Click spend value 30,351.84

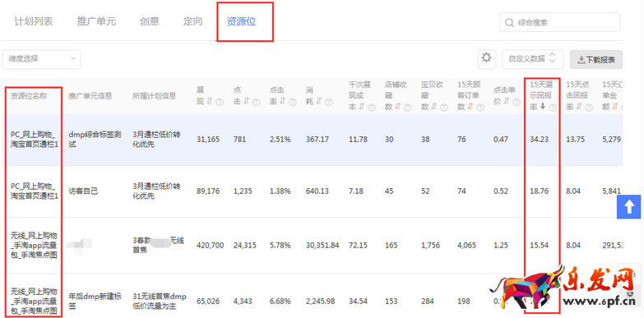(322, 246)
